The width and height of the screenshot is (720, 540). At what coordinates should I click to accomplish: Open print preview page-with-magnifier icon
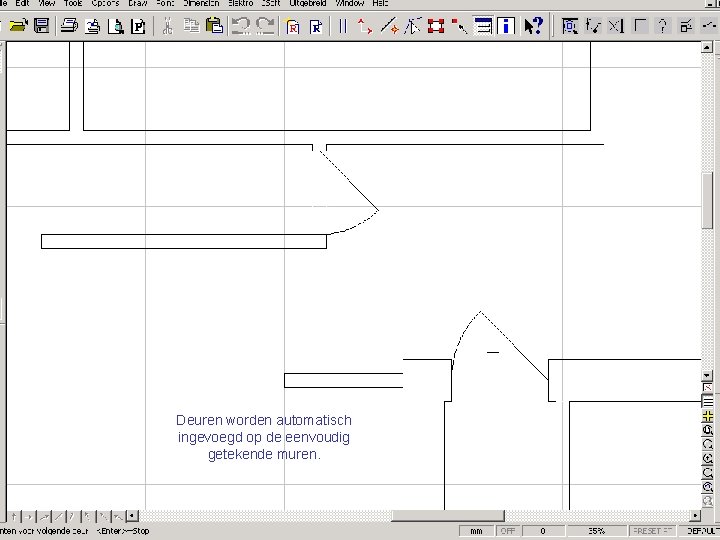[116, 25]
